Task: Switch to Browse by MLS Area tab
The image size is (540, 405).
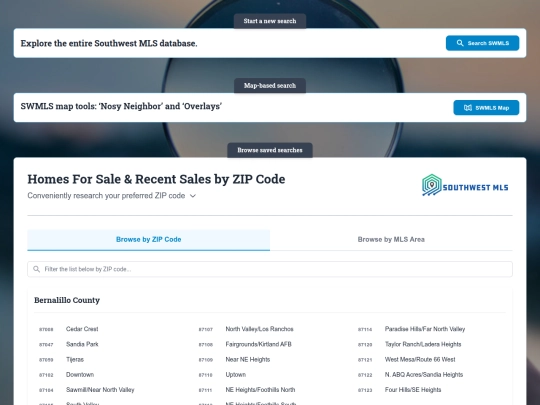Action: 391,240
